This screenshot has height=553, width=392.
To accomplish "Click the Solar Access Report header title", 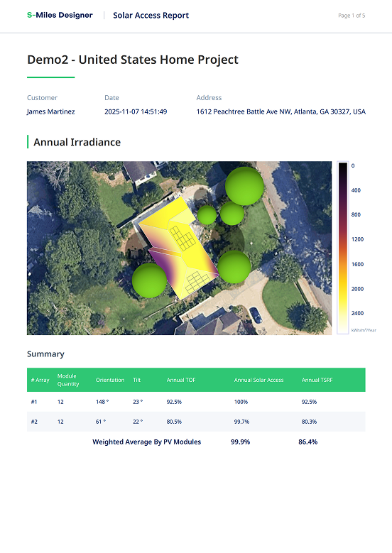I will pos(151,16).
